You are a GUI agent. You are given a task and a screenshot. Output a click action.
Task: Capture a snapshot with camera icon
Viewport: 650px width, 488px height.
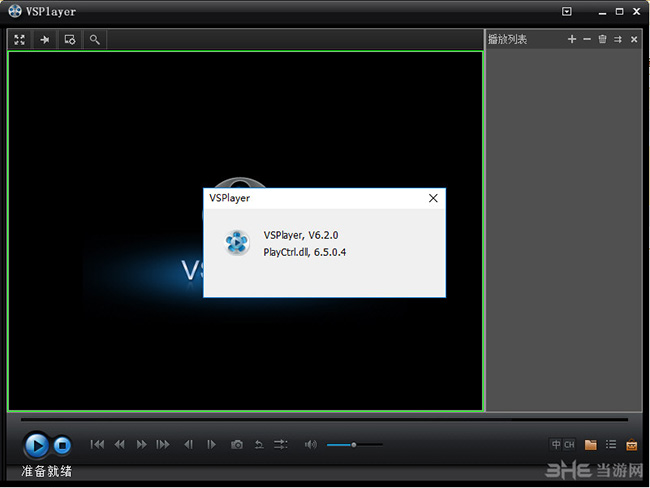coord(237,444)
